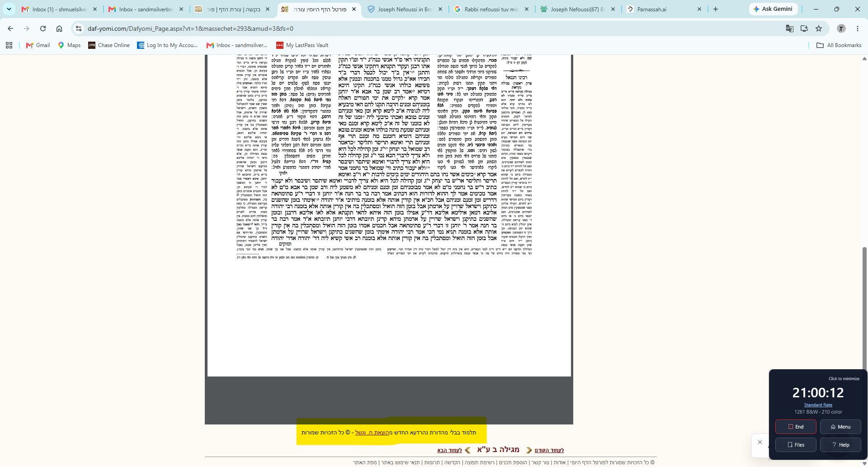This screenshot has height=467, width=868.
Task: Go back using the browser back arrow
Action: pos(10,29)
